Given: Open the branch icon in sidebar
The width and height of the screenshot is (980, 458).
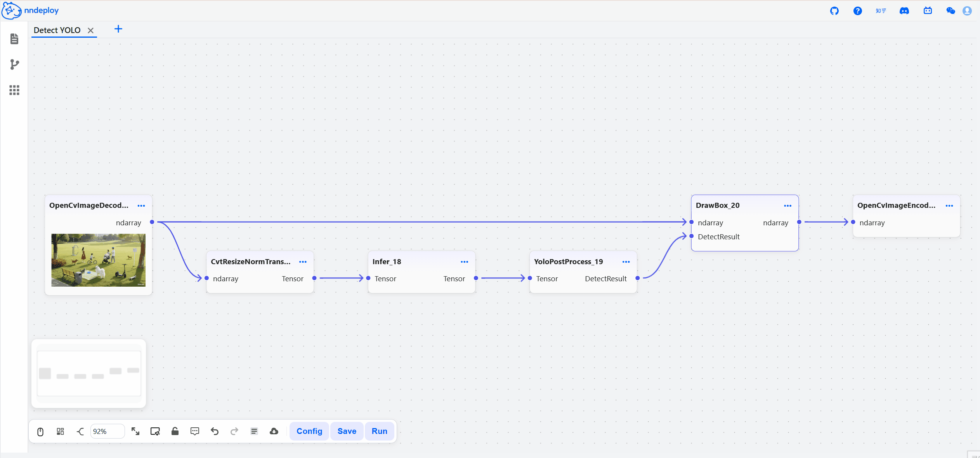Looking at the screenshot, I should coord(14,64).
